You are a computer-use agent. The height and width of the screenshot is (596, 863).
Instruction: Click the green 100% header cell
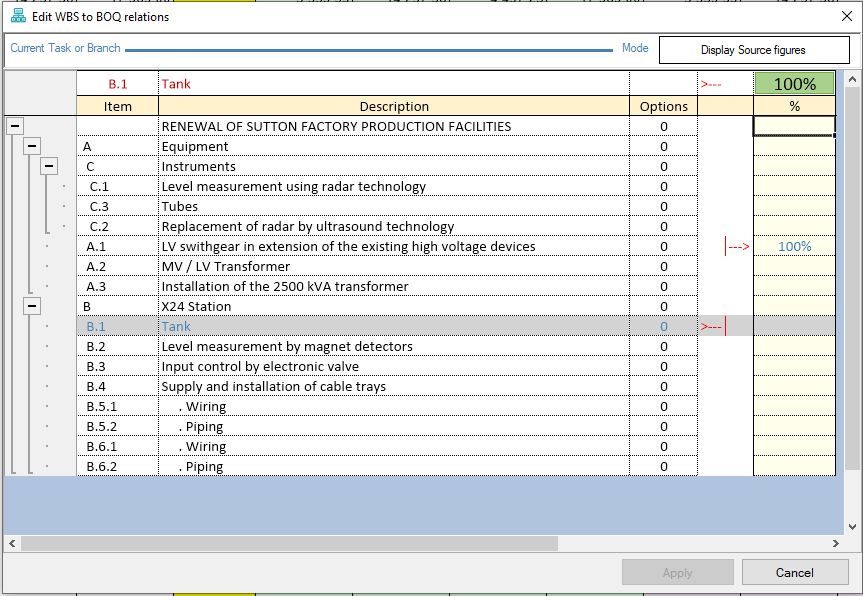[x=794, y=85]
